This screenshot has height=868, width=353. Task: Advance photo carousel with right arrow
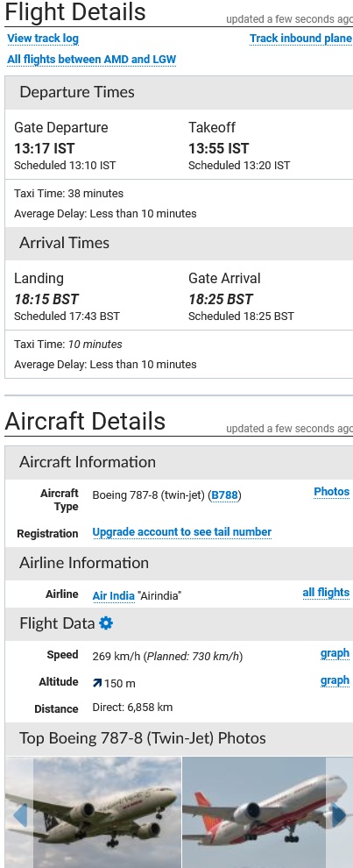point(339,815)
